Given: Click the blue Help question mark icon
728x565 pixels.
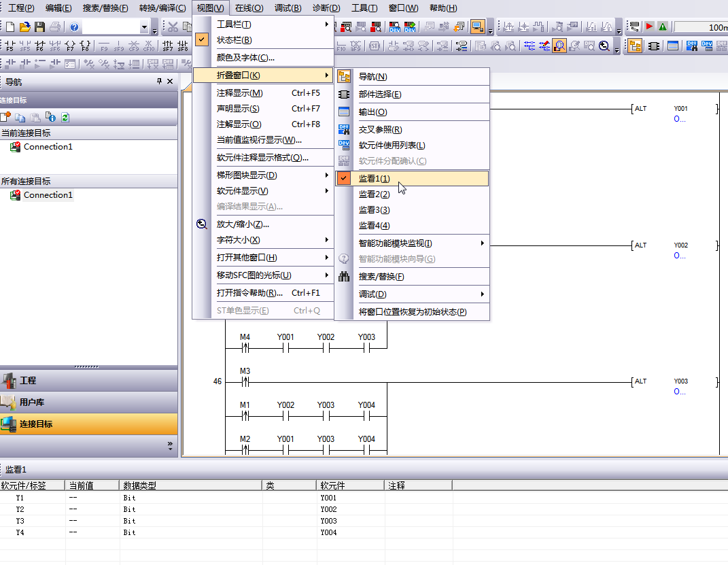Looking at the screenshot, I should pos(74,27).
